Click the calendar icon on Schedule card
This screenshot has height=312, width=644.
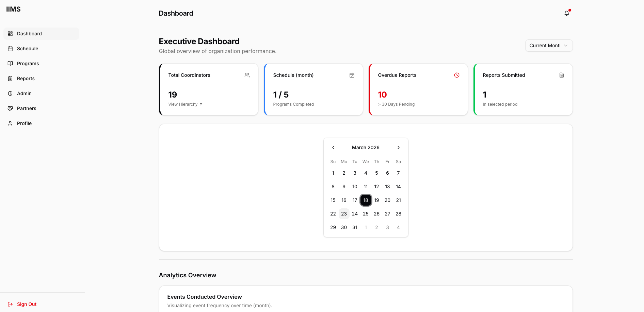[352, 75]
